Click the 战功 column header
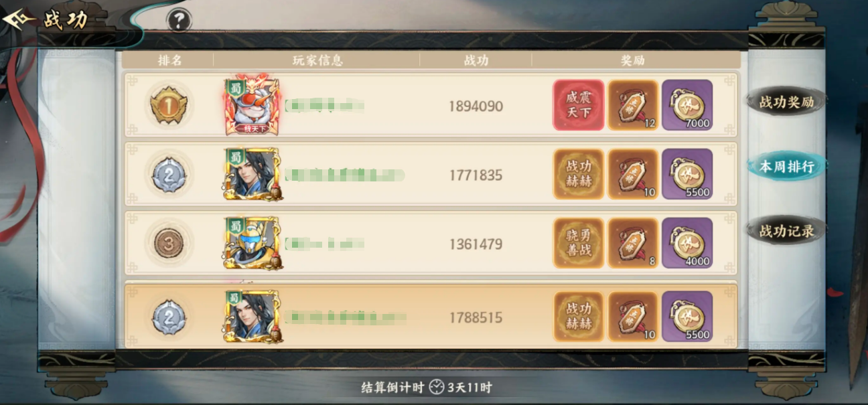Viewport: 868px width, 405px height. coord(476,60)
